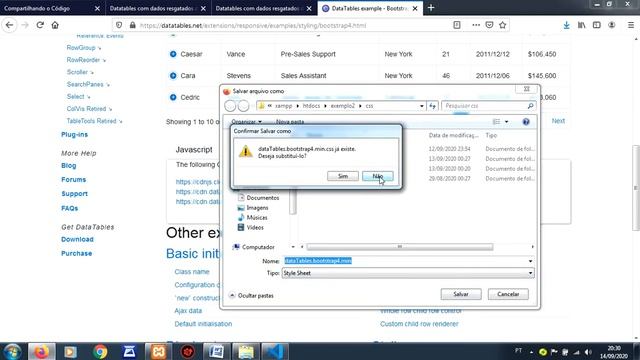Open Chrome from the taskbar
640x360 pixels.
pos(100,351)
